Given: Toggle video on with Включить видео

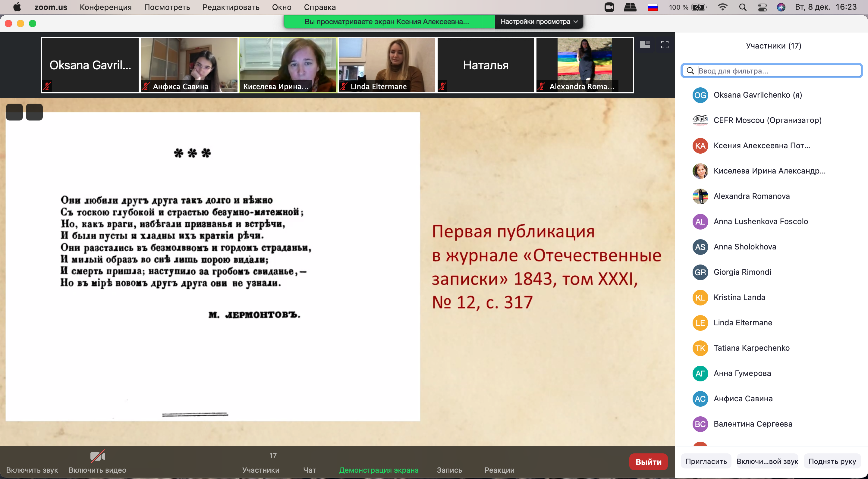Looking at the screenshot, I should click(97, 462).
